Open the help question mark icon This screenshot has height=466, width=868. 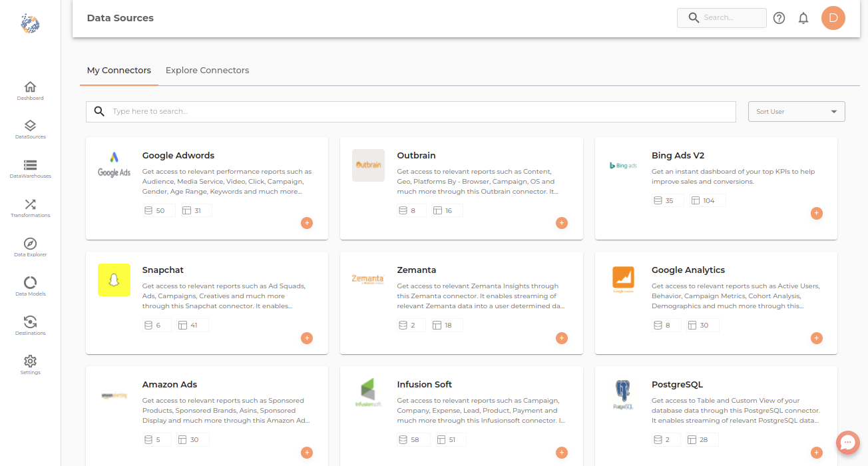tap(779, 18)
